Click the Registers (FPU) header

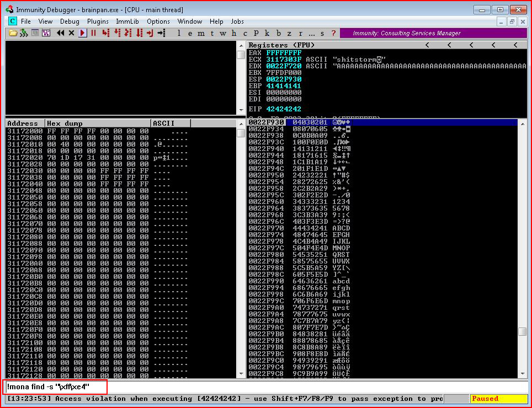(x=281, y=45)
